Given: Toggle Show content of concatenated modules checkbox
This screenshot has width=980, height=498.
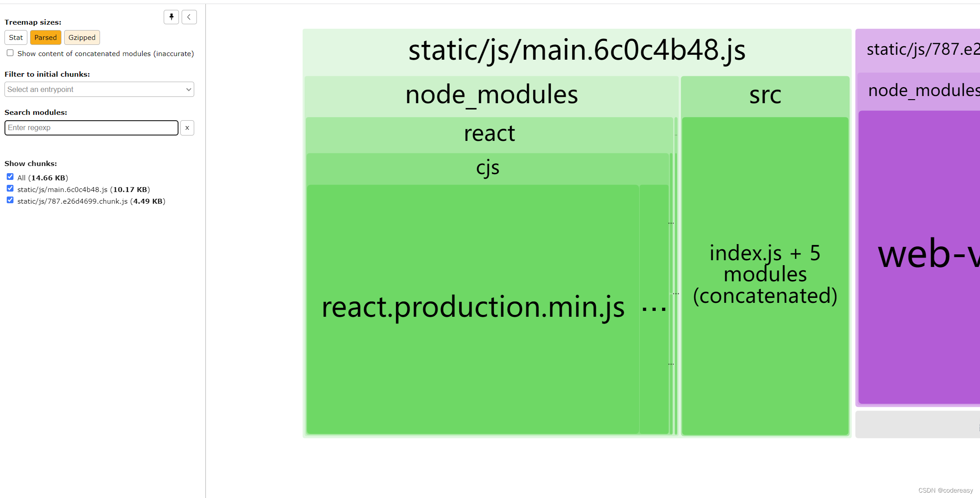Looking at the screenshot, I should click(x=9, y=53).
